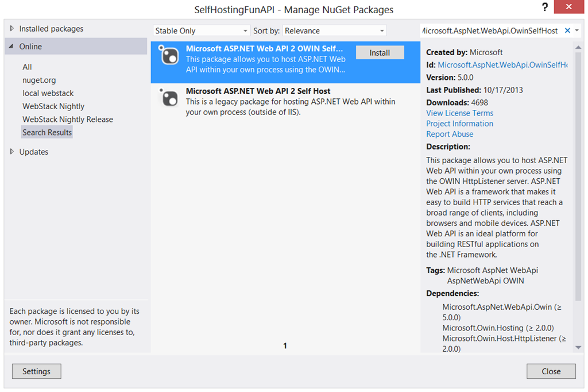This screenshot has height=392, width=588.
Task: Click the OWIN Self Host package icon
Action: click(169, 55)
